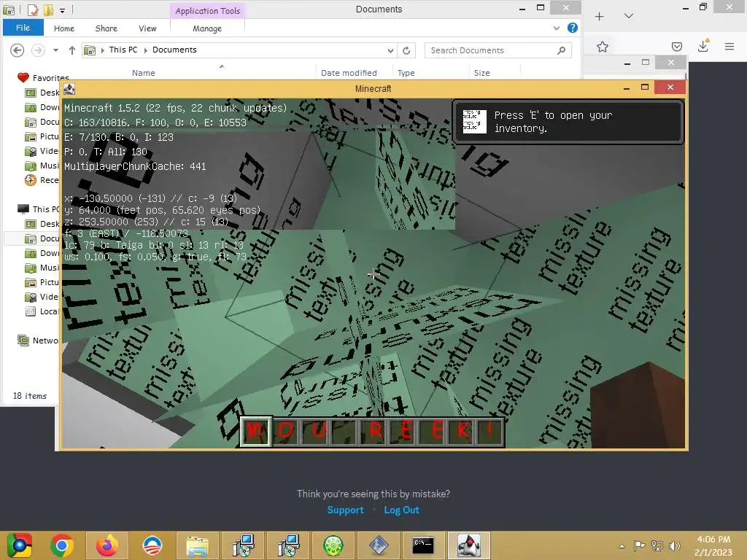Show hidden system tray icons
747x560 pixels.
pos(622,546)
